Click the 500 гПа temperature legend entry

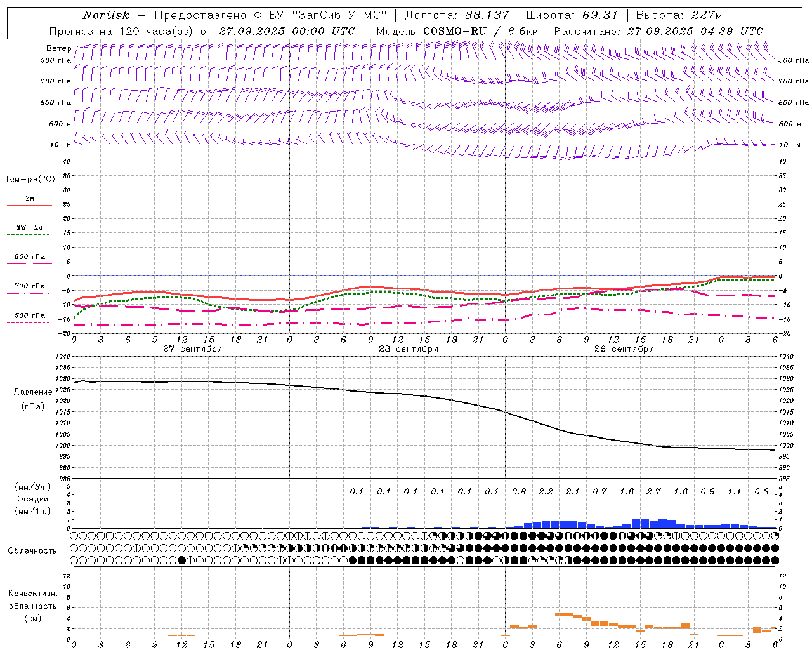click(29, 316)
